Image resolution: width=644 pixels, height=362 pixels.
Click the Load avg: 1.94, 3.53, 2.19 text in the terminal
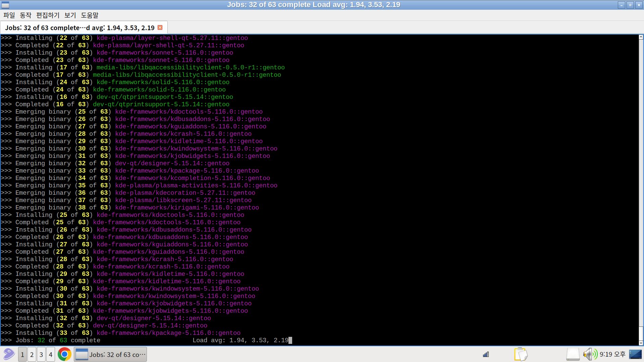[x=240, y=340]
